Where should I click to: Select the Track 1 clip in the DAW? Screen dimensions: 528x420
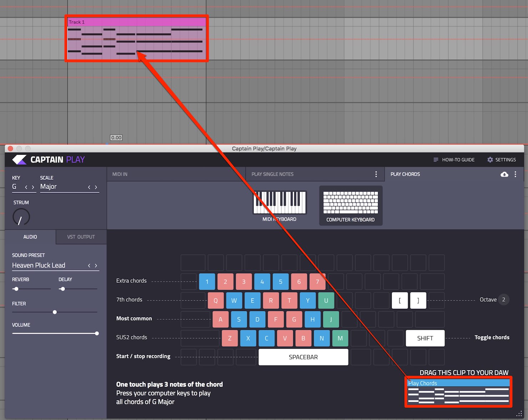(x=137, y=39)
